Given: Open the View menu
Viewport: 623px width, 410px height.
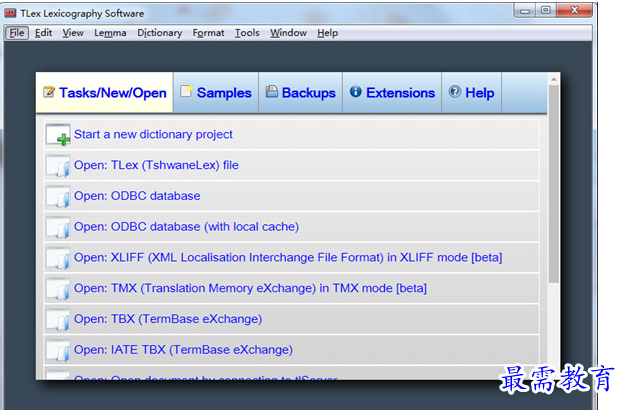Looking at the screenshot, I should (73, 33).
